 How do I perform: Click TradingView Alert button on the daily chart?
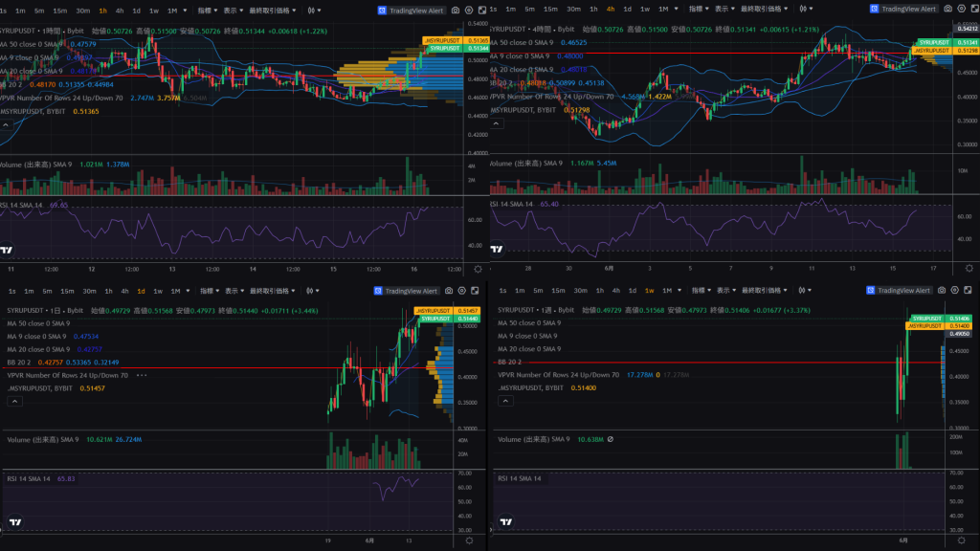tap(406, 291)
